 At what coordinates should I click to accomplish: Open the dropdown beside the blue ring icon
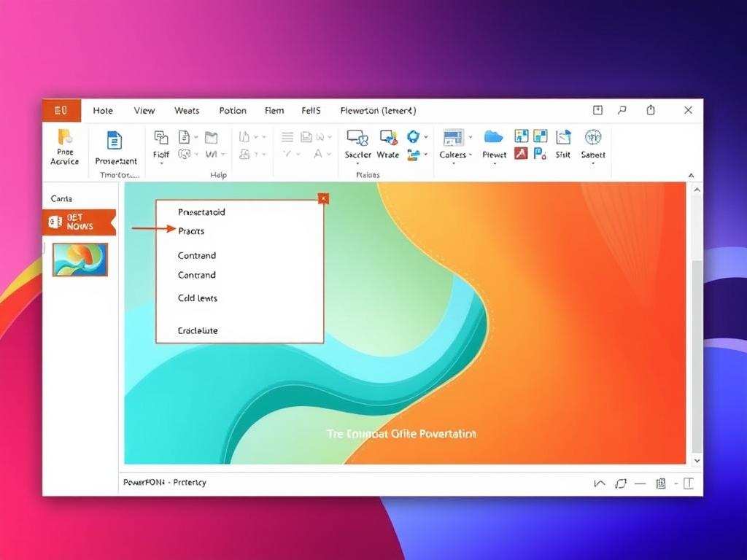[425, 137]
